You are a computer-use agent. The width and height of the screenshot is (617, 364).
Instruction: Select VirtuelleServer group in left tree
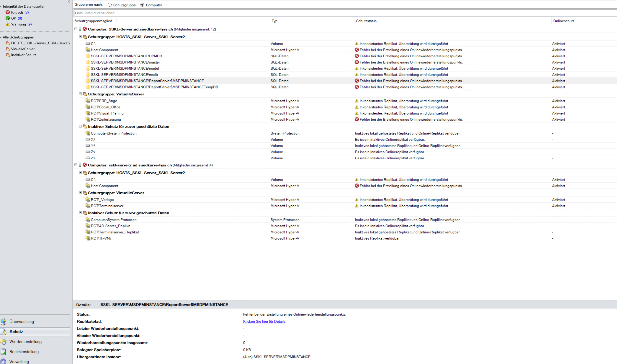coord(23,49)
